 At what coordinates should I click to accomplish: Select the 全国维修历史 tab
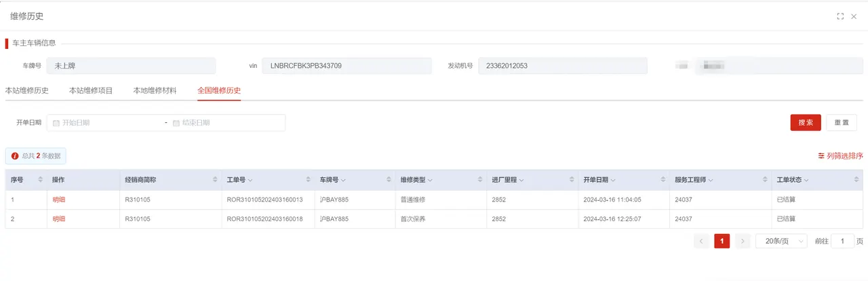219,90
